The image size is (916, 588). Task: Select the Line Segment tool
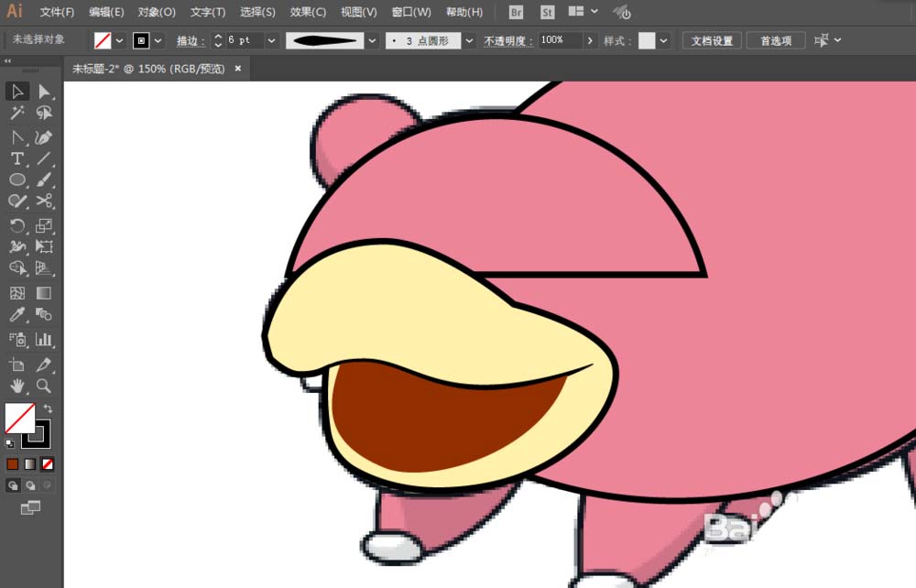coord(44,158)
